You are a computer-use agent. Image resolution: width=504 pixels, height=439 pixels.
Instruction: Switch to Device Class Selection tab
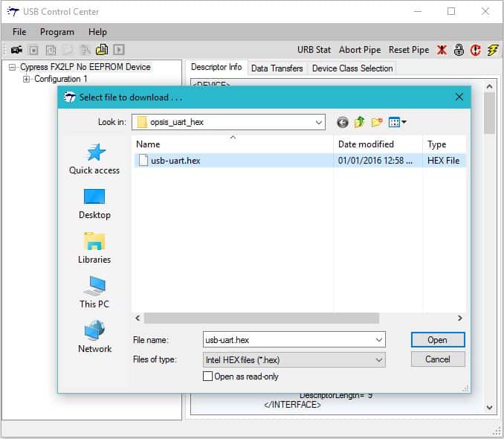(x=352, y=68)
